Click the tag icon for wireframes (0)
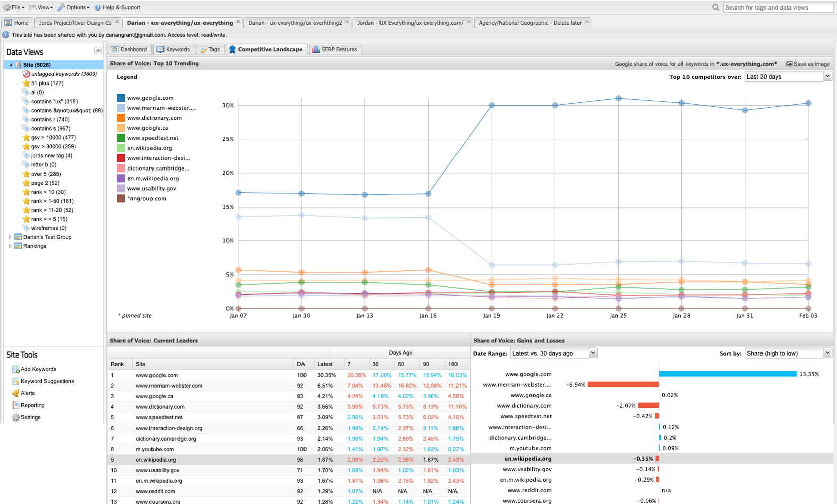The height and width of the screenshot is (504, 837). (x=26, y=228)
